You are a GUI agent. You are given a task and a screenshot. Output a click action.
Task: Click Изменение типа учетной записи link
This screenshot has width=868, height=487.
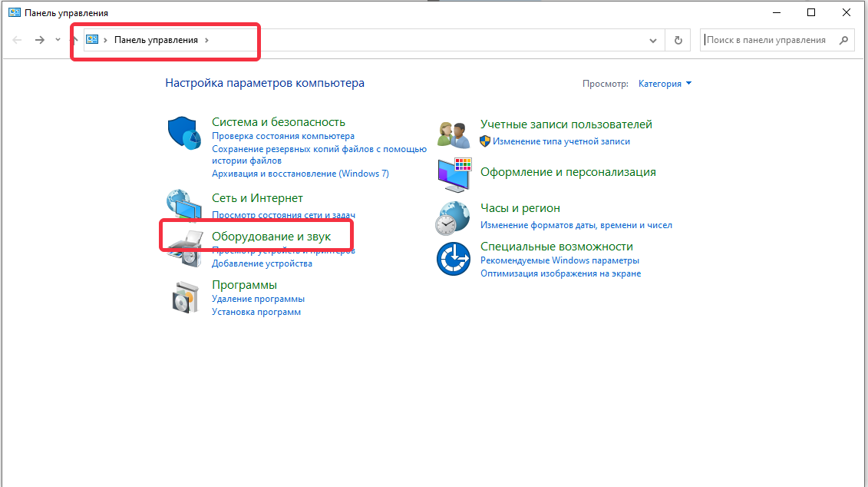coord(561,141)
